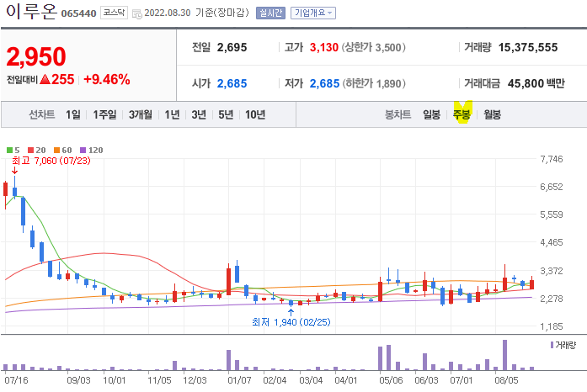
Task: Switch to 월봉 candle chart
Action: point(492,114)
